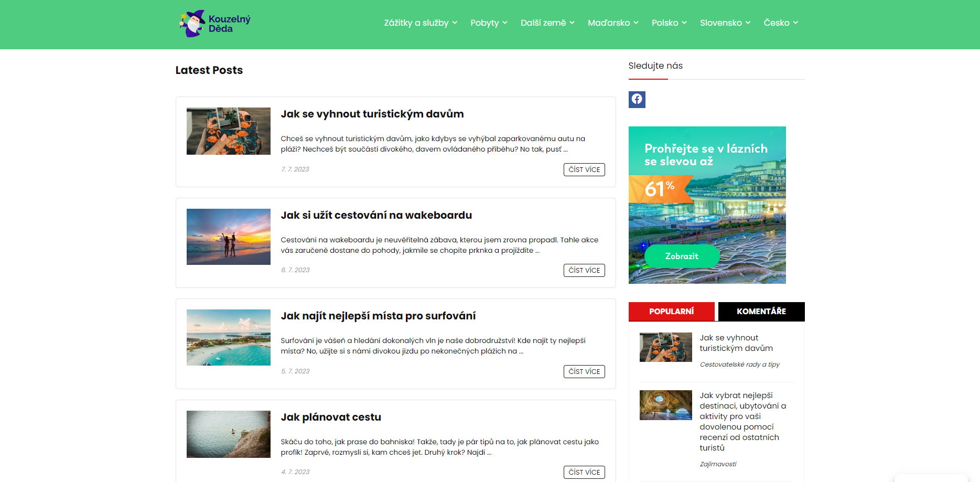Click date 4. 7. 2023
Image resolution: width=980 pixels, height=482 pixels.
[x=295, y=472]
